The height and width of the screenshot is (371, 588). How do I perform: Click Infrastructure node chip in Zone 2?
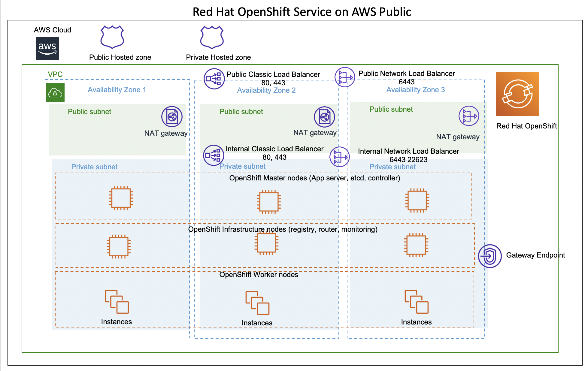(x=266, y=243)
